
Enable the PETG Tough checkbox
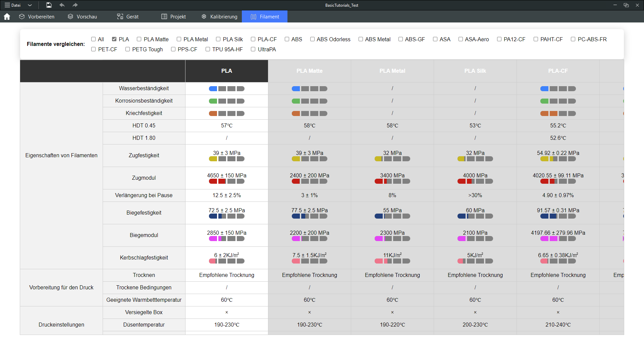(127, 49)
